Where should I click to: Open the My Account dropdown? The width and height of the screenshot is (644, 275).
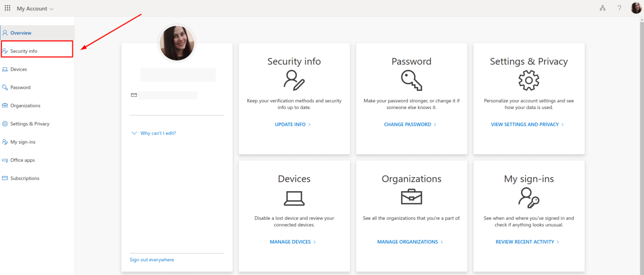[x=35, y=8]
